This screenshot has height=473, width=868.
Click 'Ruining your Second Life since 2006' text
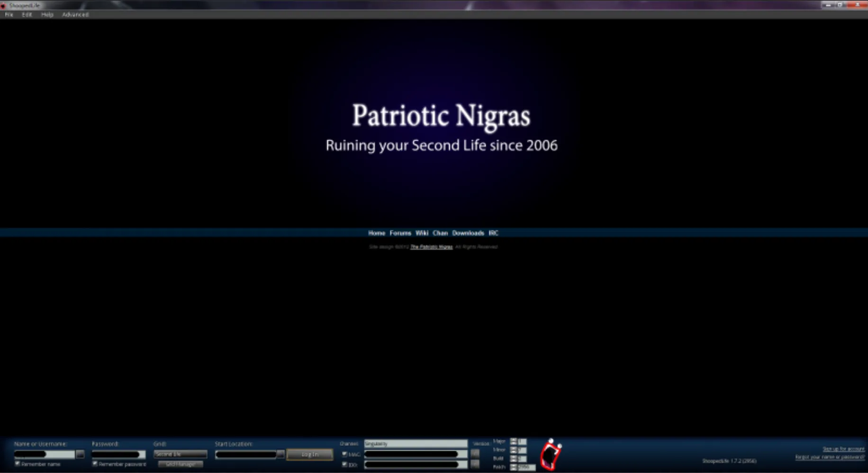(442, 146)
